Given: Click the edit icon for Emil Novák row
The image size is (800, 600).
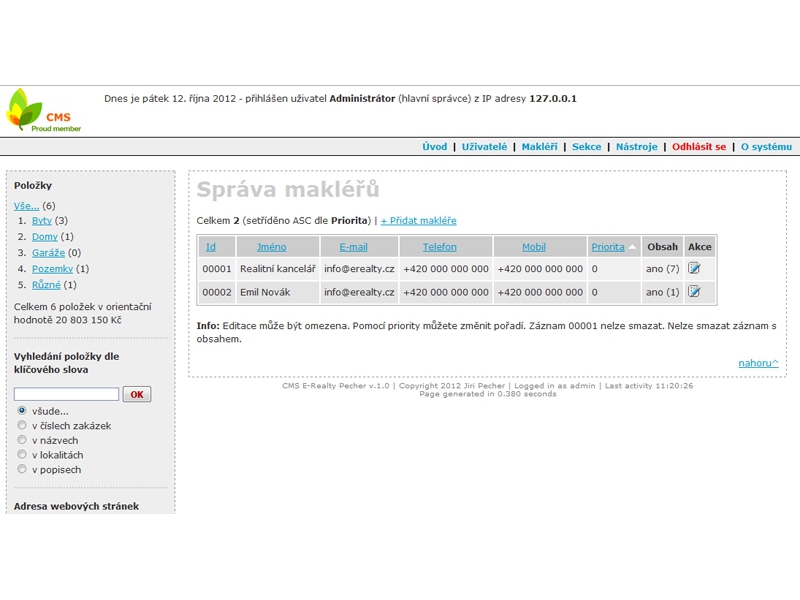Looking at the screenshot, I should pos(694,292).
